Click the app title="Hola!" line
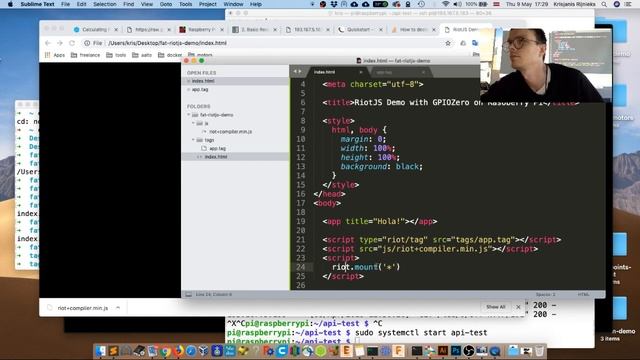The width and height of the screenshot is (640, 360). point(380,221)
